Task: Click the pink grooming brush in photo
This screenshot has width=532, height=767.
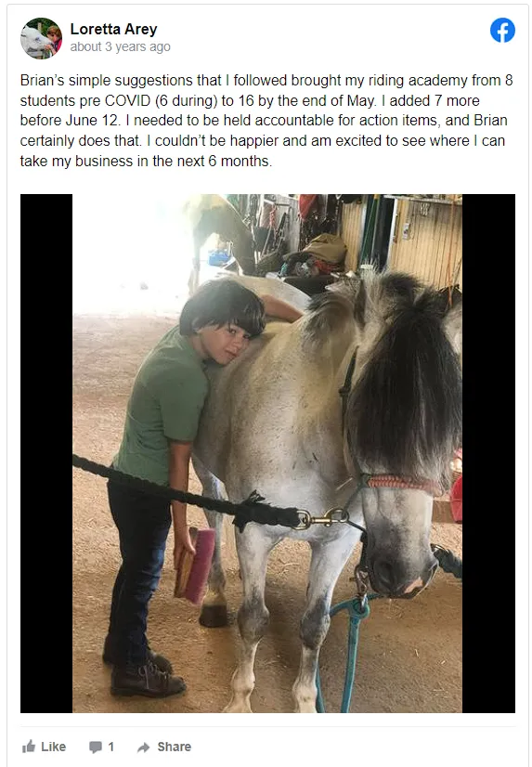Action: (x=195, y=565)
